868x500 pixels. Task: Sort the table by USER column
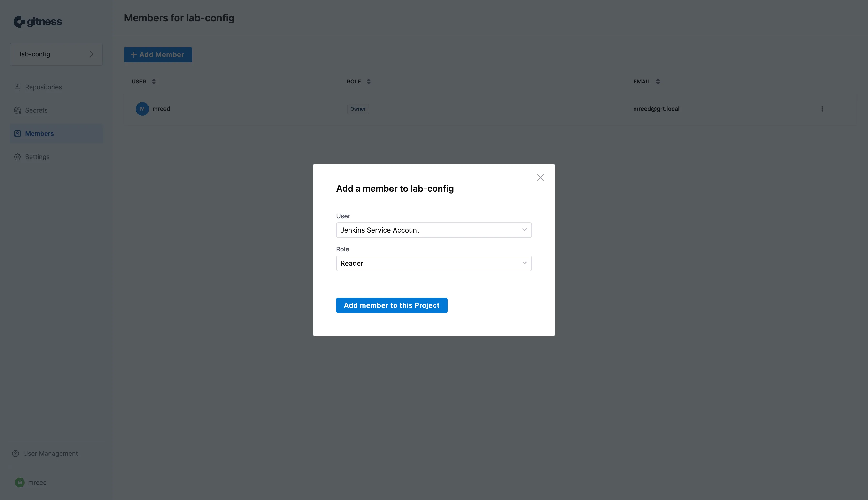tap(154, 82)
